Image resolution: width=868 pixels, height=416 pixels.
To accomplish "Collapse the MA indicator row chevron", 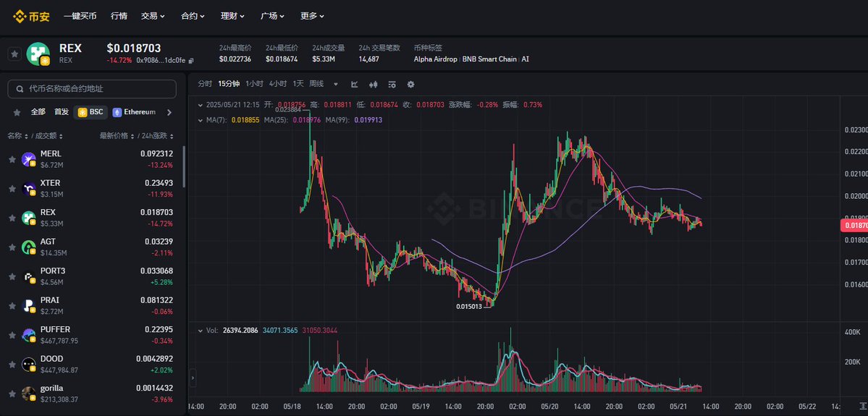I will 201,119.
